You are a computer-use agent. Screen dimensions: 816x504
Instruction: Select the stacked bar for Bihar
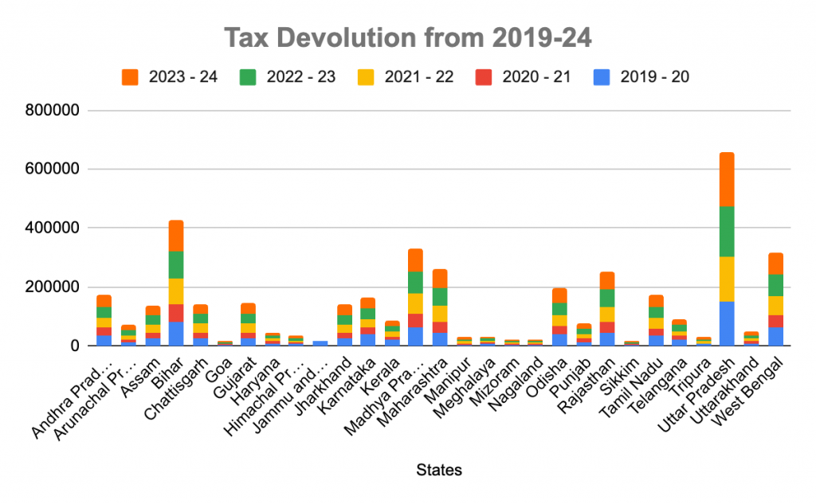coord(177,279)
